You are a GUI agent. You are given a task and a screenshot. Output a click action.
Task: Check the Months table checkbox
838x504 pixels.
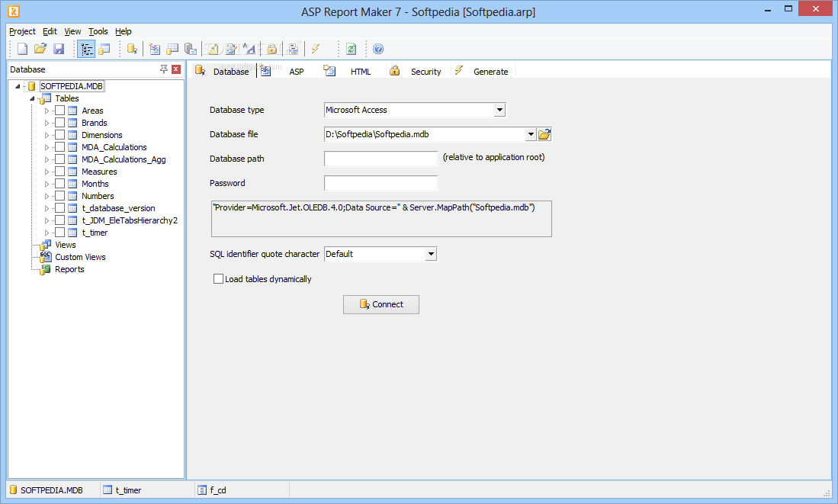click(59, 184)
